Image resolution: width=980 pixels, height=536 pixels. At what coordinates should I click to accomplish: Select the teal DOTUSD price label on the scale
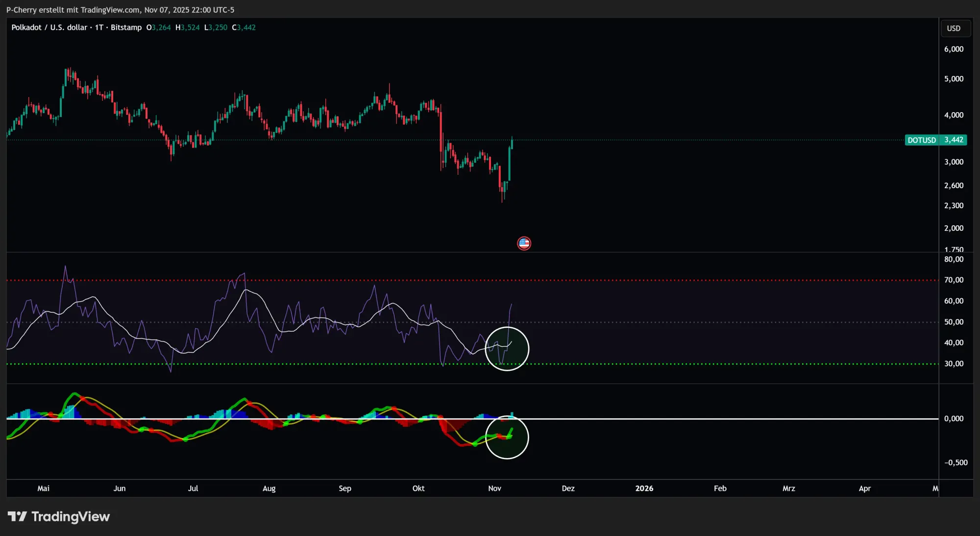point(936,140)
